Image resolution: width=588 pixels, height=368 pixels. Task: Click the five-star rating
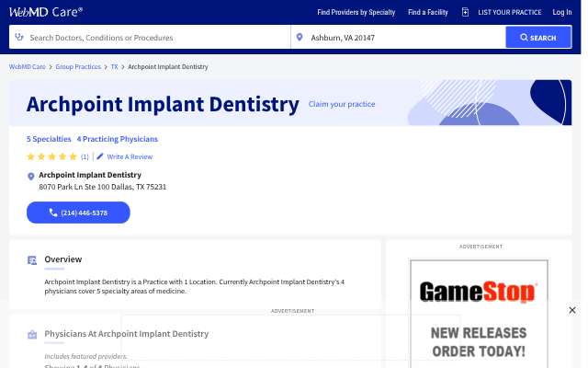click(x=51, y=156)
